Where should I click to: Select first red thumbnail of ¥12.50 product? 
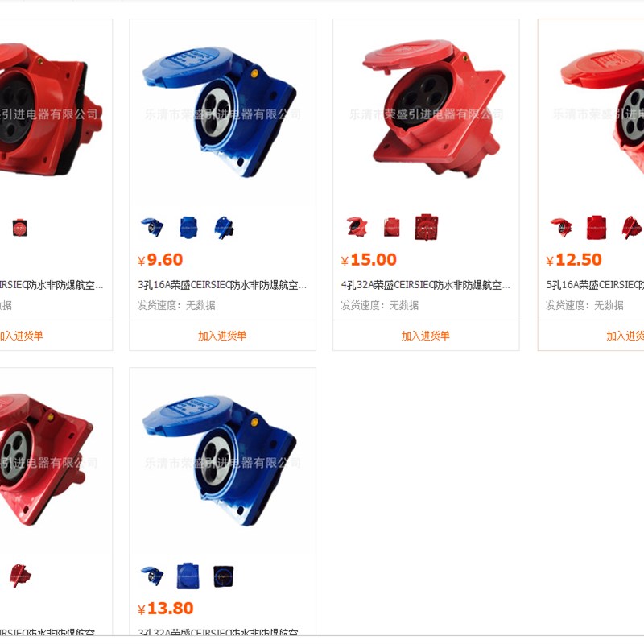tap(561, 227)
